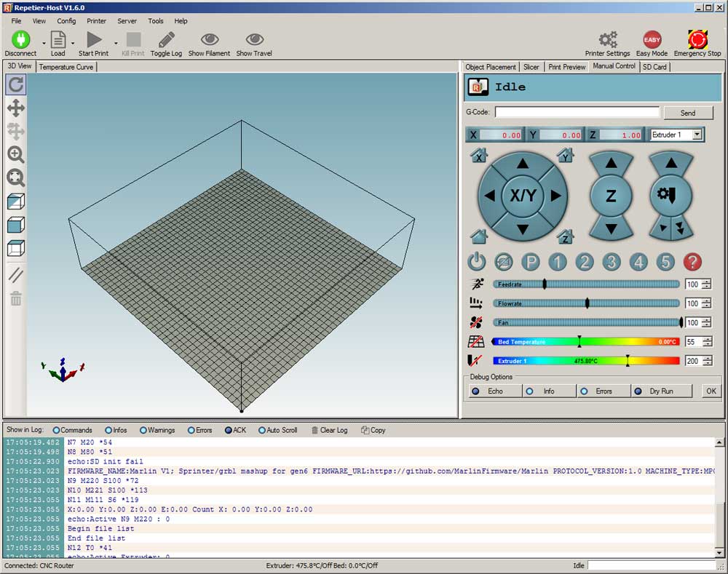The height and width of the screenshot is (574, 728).
Task: Move Z axis up with arrow
Action: coord(611,163)
